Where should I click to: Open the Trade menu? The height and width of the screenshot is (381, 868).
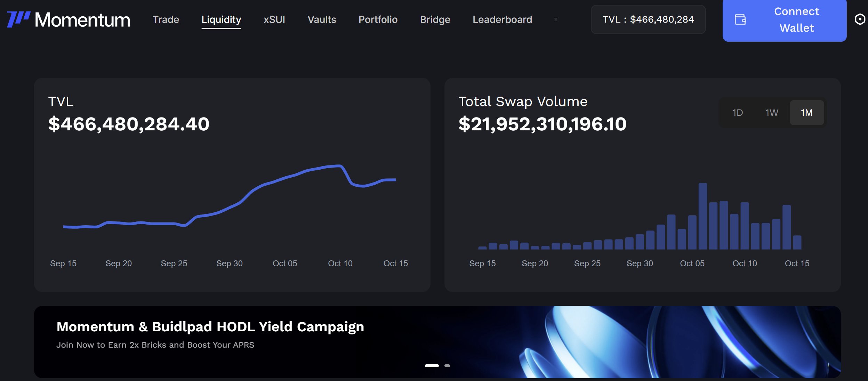click(x=166, y=19)
